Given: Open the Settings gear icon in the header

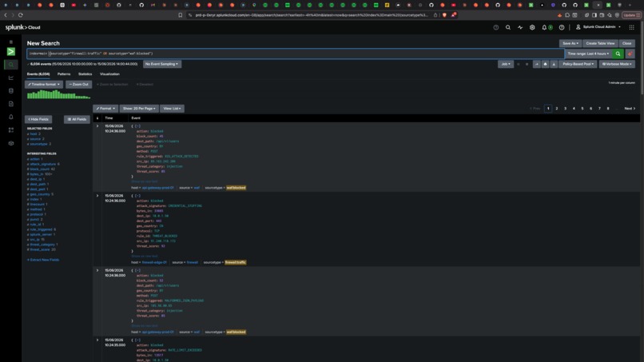Looking at the screenshot, I should [532, 27].
